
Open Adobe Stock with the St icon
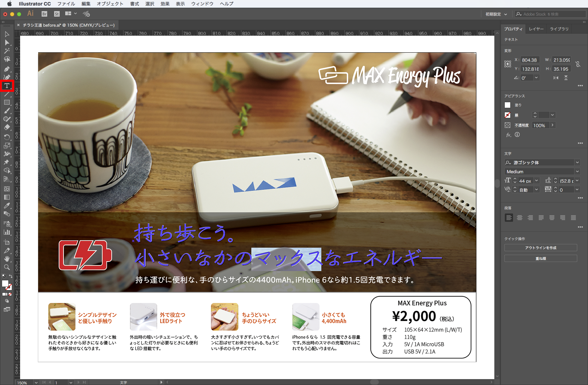tap(57, 14)
